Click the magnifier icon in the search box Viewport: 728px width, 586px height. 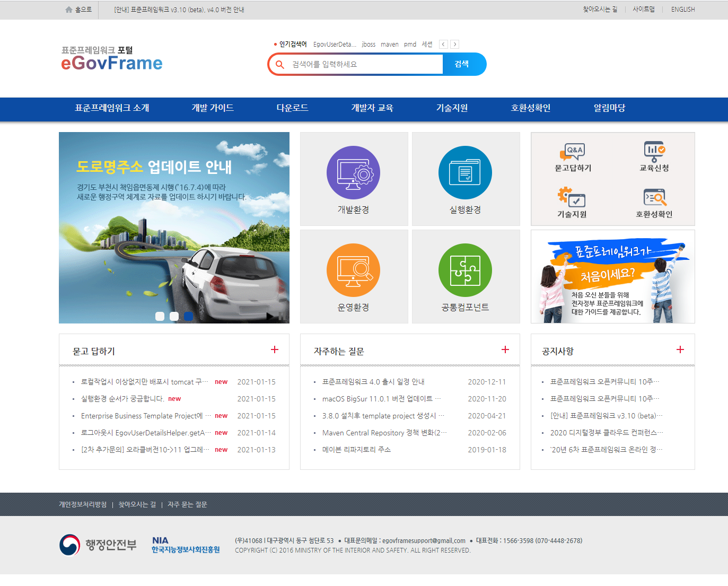point(279,64)
